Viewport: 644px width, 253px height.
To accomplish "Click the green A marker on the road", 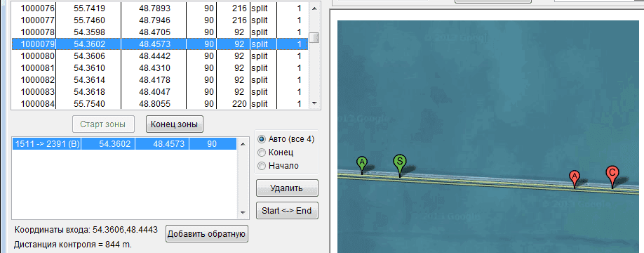I will pos(362,164).
